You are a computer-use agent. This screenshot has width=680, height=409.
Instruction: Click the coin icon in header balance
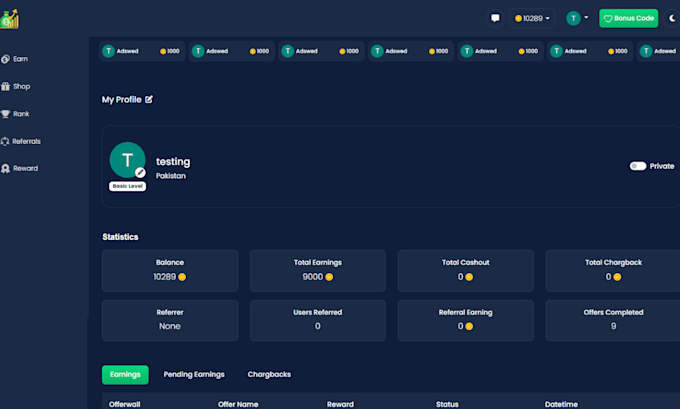point(518,19)
